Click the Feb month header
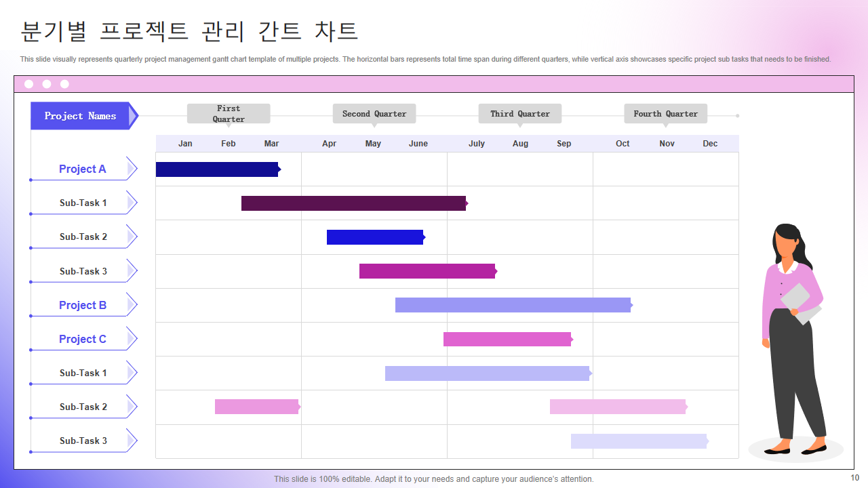Screen dimensions: 868x488 point(229,144)
